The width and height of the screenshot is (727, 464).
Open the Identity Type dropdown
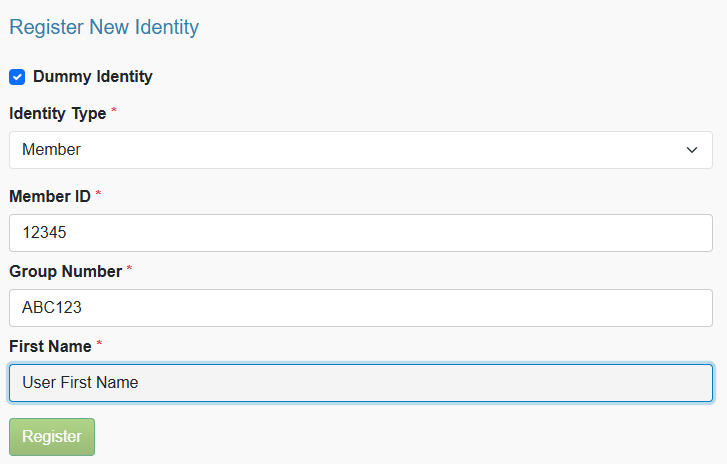360,150
